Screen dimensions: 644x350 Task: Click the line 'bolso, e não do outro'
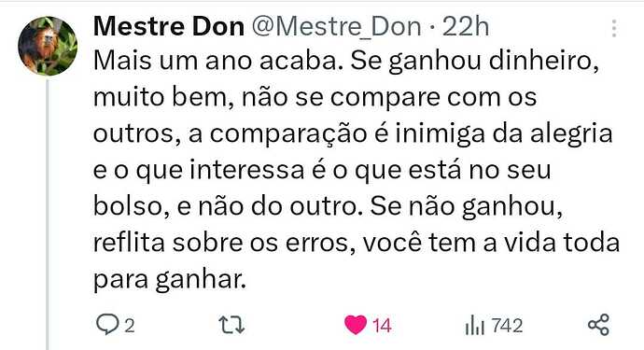(x=225, y=207)
